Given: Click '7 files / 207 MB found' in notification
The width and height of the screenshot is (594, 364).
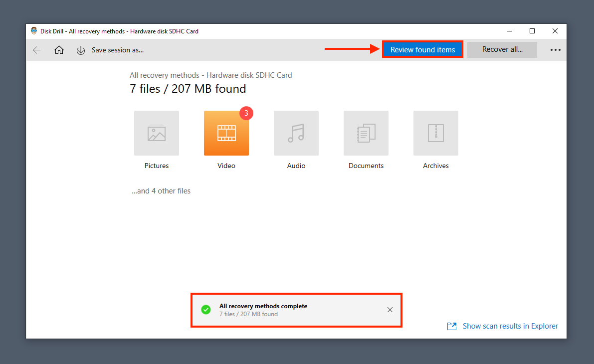Looking at the screenshot, I should pyautogui.click(x=248, y=314).
